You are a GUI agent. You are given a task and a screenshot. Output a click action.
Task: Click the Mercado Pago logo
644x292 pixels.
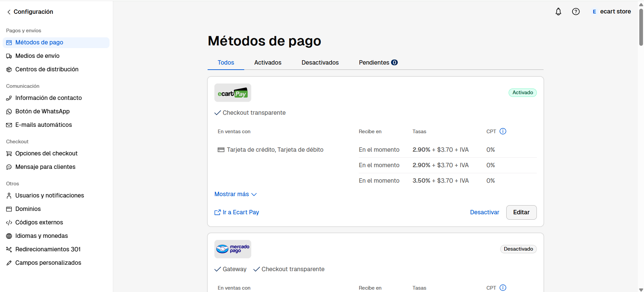(233, 249)
